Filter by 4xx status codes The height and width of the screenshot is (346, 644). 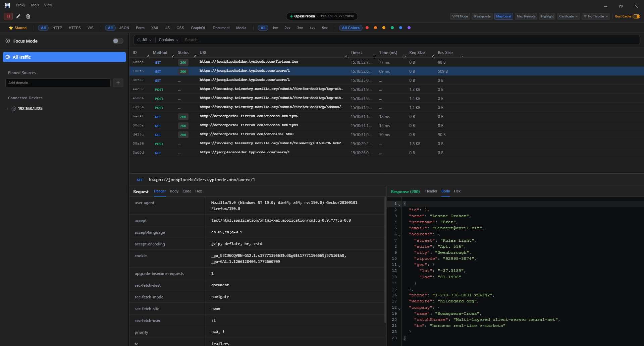coord(312,28)
